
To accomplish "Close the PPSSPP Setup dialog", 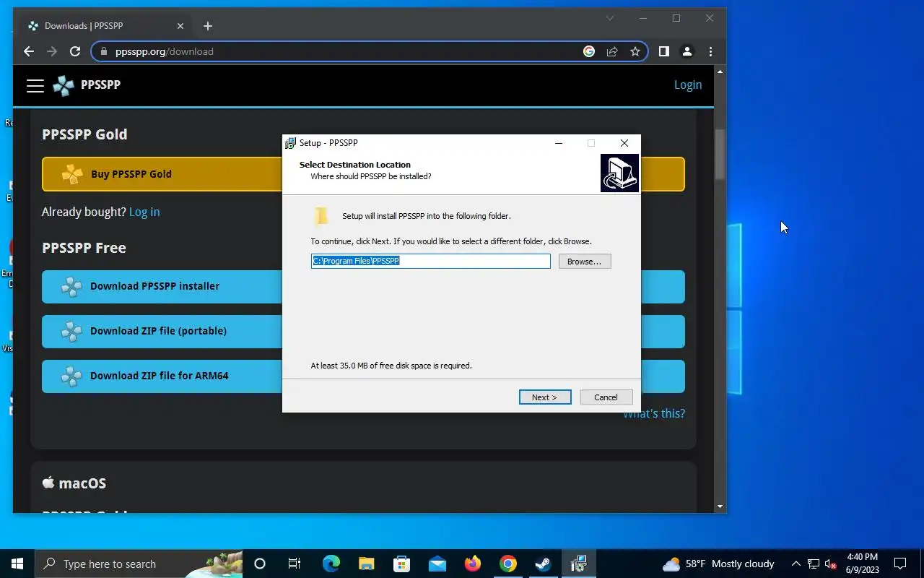I will pos(624,143).
